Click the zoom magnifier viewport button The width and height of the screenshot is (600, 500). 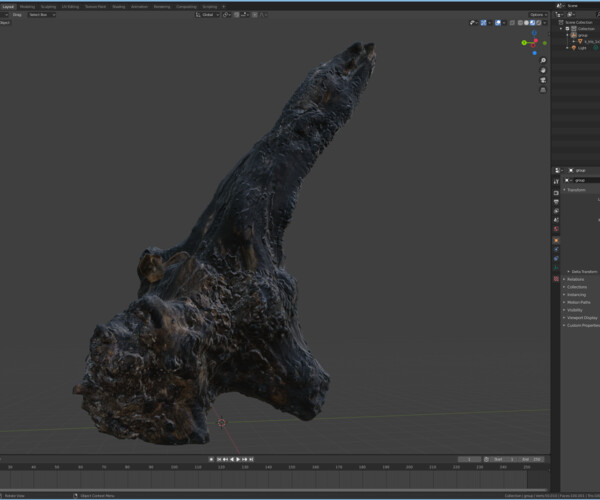pyautogui.click(x=543, y=60)
